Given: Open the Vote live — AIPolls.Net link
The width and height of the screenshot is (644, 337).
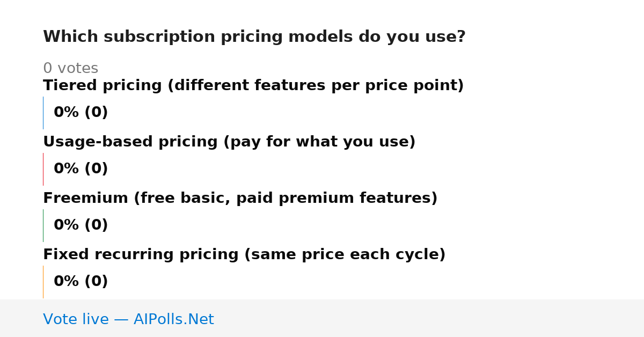Looking at the screenshot, I should point(128,319).
